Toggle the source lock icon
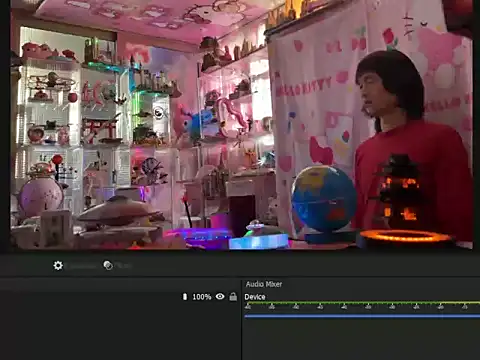The height and width of the screenshot is (360, 480). pos(233,296)
